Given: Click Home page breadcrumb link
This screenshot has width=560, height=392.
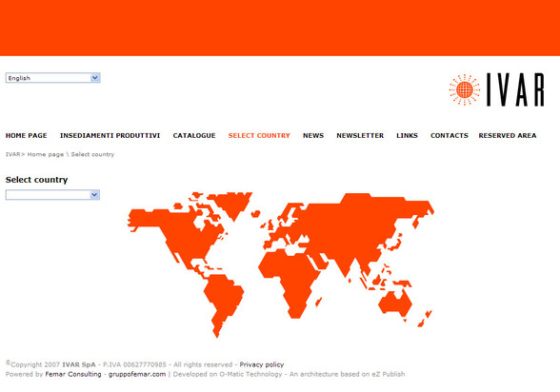Looking at the screenshot, I should pyautogui.click(x=46, y=154).
